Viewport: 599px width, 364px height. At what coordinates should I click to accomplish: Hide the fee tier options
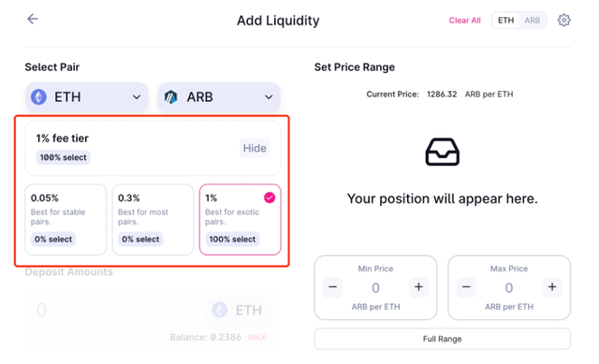click(x=255, y=148)
